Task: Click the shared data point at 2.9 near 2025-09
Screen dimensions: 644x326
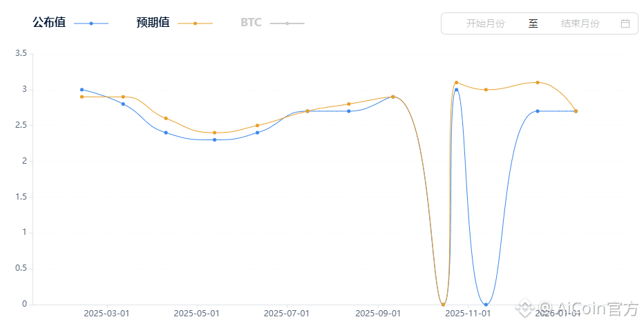Action: click(393, 97)
